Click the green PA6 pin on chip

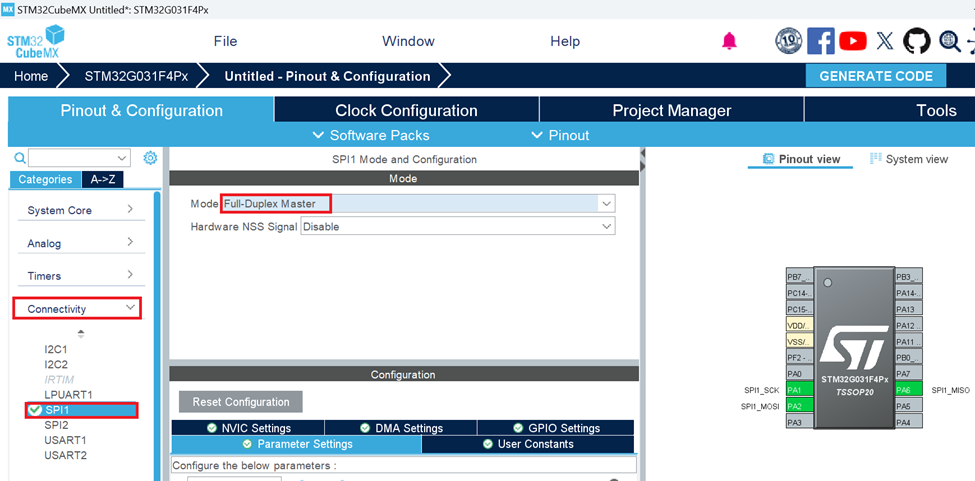[908, 390]
